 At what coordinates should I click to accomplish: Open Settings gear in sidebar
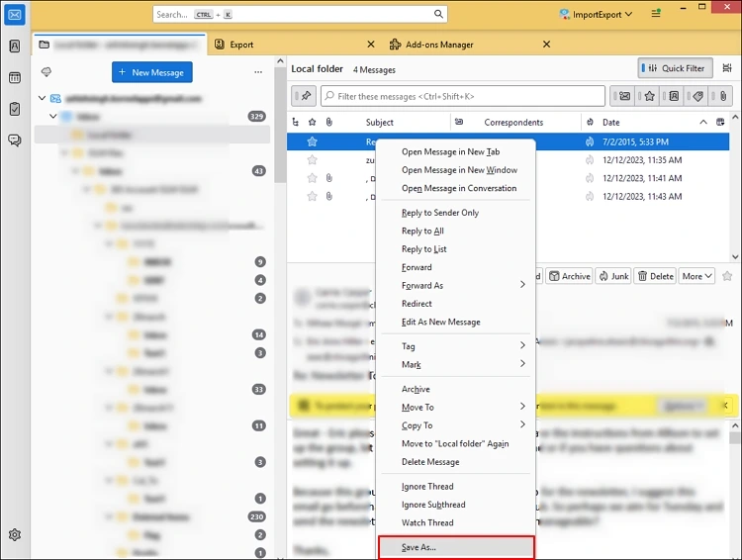coord(15,535)
